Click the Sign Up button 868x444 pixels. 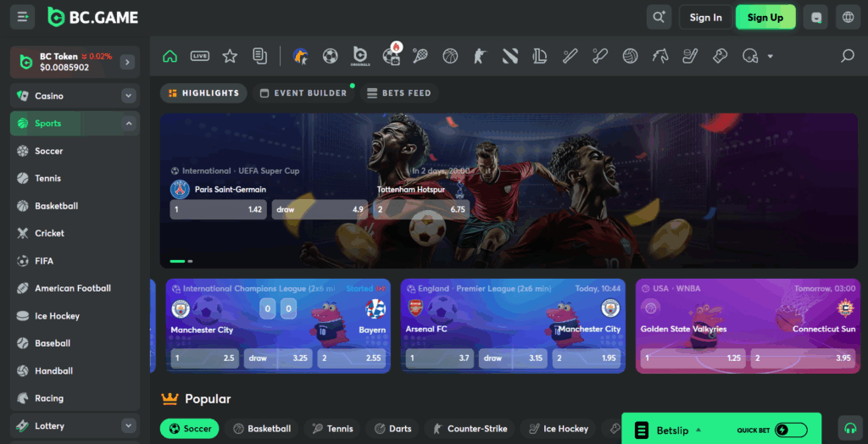click(x=765, y=17)
